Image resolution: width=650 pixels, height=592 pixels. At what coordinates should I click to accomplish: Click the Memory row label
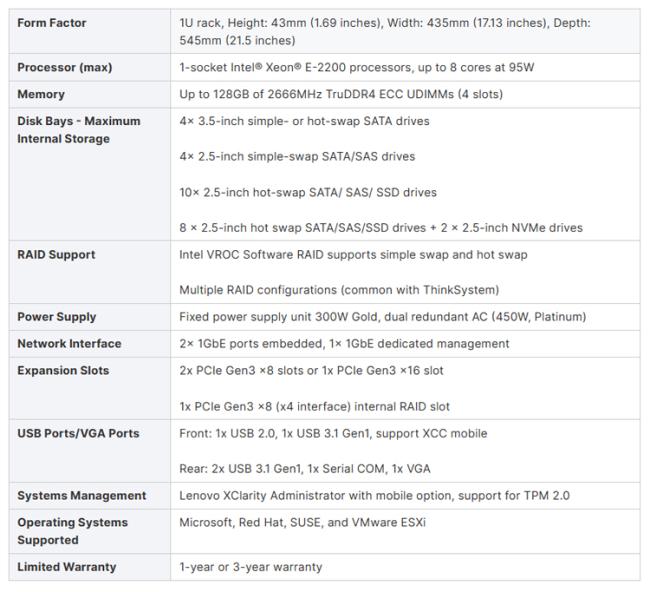pyautogui.click(x=41, y=94)
